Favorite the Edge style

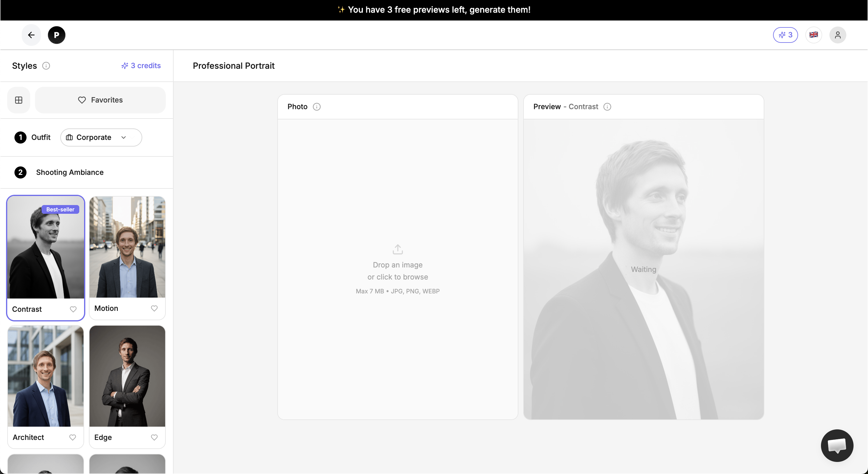154,437
